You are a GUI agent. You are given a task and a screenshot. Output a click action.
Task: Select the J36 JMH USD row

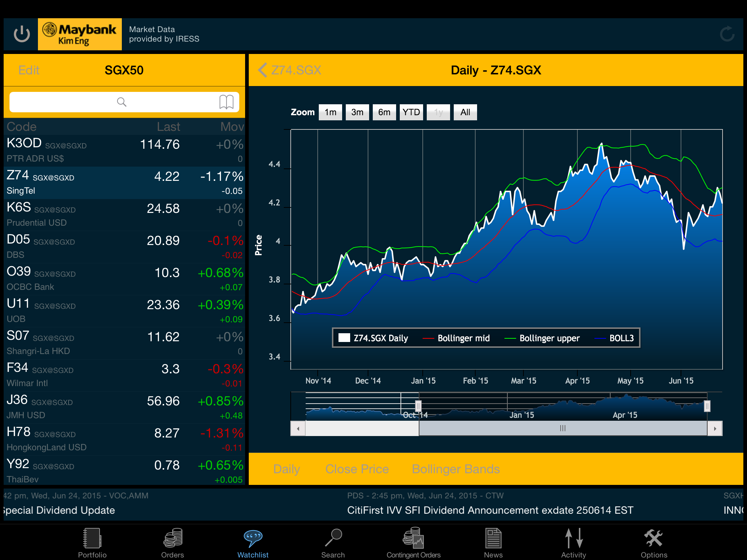pos(124,408)
